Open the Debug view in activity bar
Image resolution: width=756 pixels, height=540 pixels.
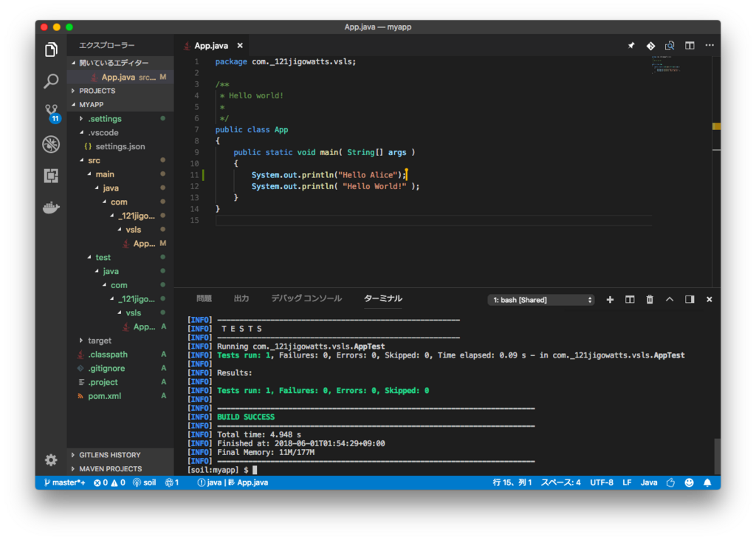[x=51, y=144]
